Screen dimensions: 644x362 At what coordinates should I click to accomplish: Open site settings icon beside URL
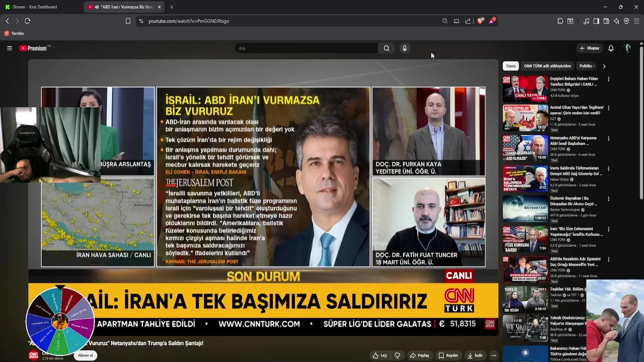pos(141,21)
